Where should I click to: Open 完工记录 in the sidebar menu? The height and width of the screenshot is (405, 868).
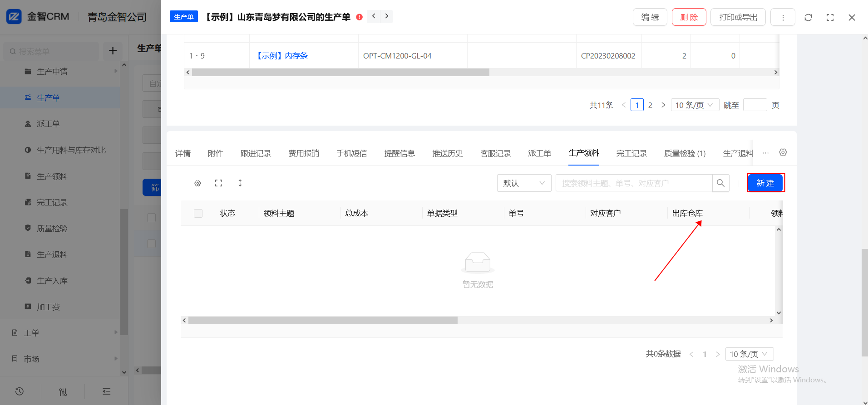click(x=52, y=202)
